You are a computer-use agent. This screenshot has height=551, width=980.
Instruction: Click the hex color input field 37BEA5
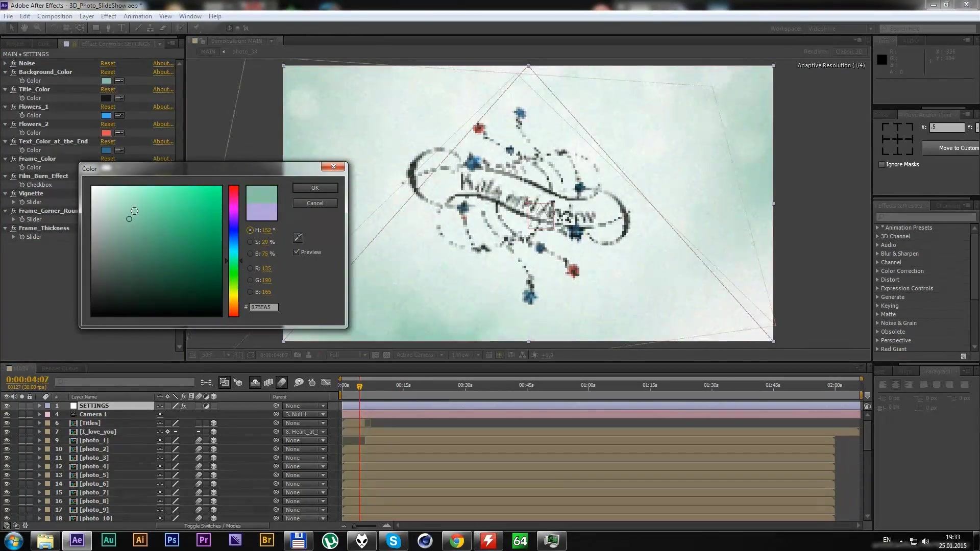click(261, 307)
